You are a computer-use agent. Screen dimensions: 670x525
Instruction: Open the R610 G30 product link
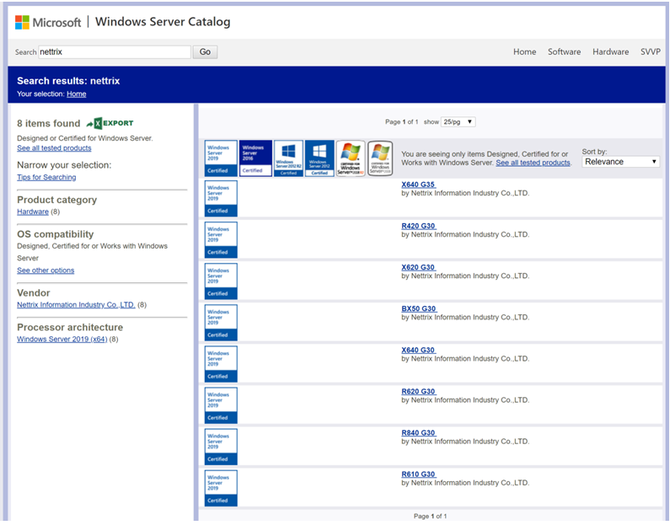[418, 475]
